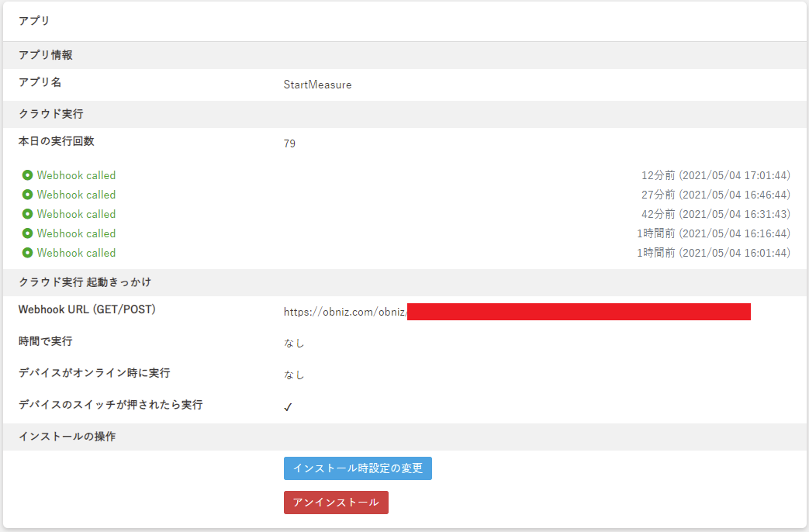Viewport: 809px width, 532px height.
Task: Click the 本日の実行回数 value 79
Action: 289,143
